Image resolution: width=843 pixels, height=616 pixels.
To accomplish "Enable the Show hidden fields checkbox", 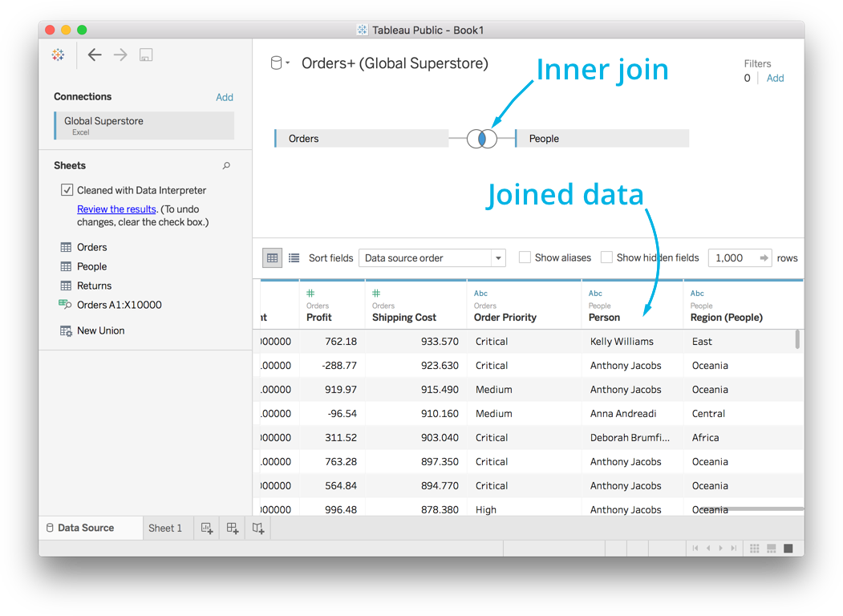I will (606, 257).
